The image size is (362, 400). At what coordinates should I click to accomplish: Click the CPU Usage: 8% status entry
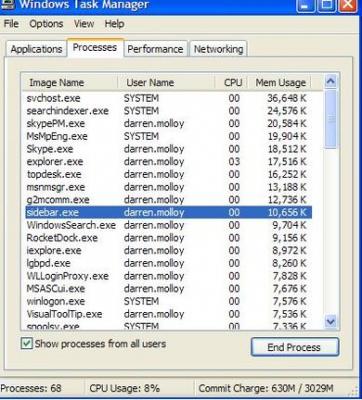click(125, 388)
